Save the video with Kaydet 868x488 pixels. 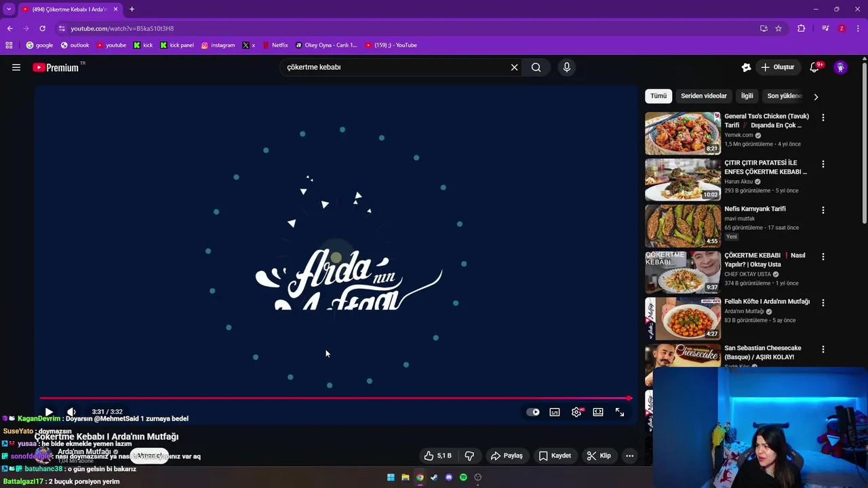click(x=555, y=455)
